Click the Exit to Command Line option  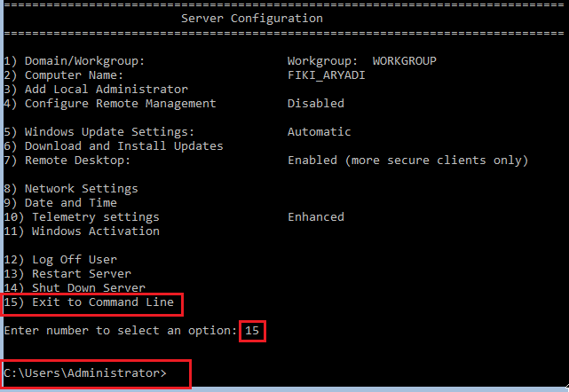[x=92, y=303]
